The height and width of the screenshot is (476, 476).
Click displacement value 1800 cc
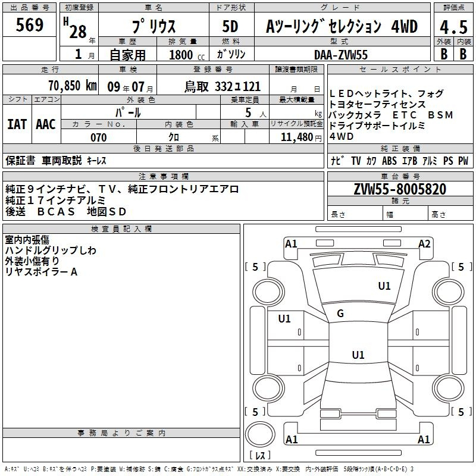(x=187, y=55)
